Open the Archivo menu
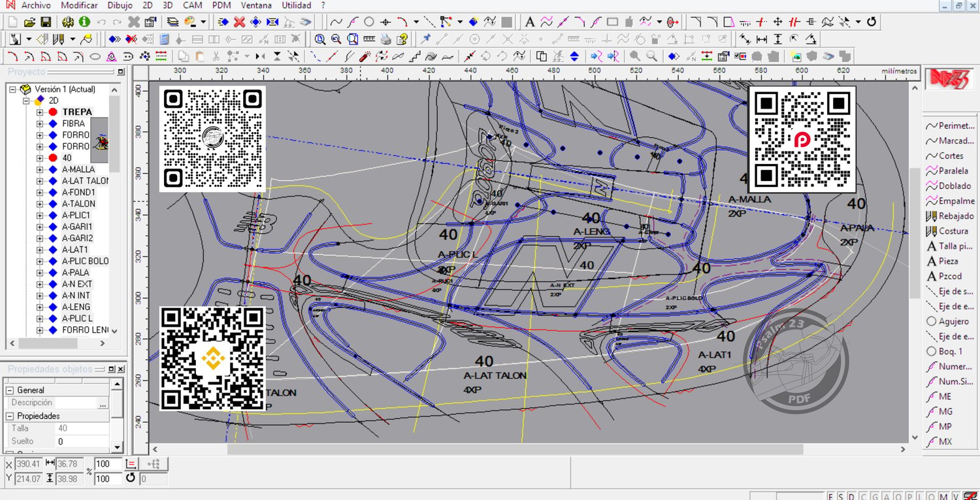This screenshot has width=980, height=500. coord(36,5)
